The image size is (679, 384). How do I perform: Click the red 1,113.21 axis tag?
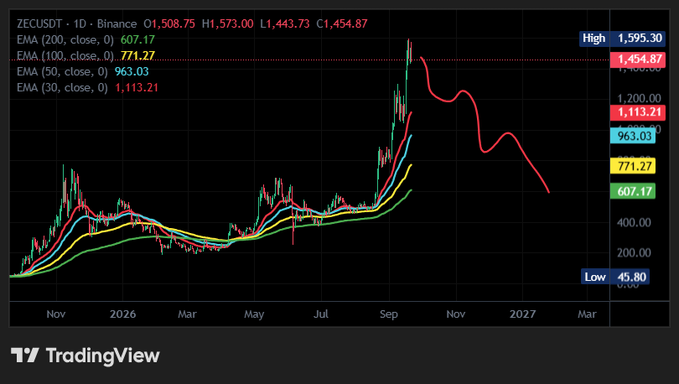tap(637, 113)
